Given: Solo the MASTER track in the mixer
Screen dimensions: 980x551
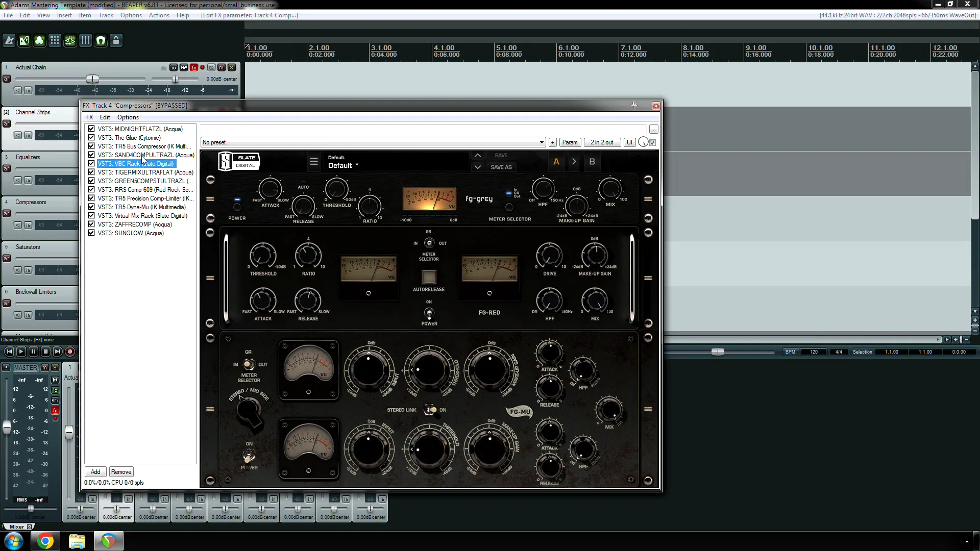Looking at the screenshot, I should [x=55, y=367].
